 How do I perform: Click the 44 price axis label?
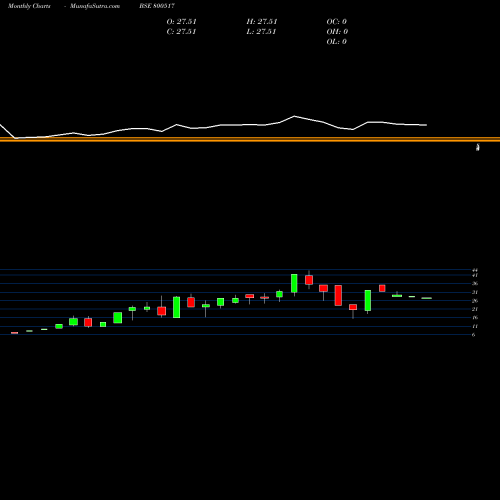coord(475,270)
